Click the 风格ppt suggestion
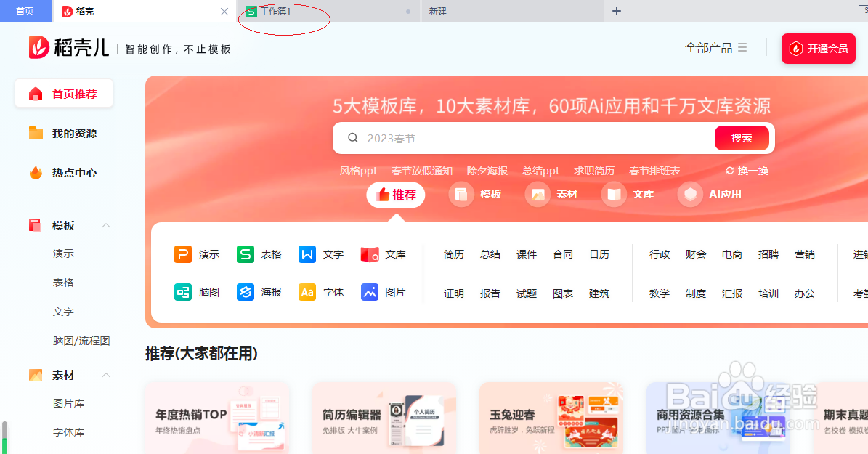This screenshot has width=868, height=454. (358, 171)
